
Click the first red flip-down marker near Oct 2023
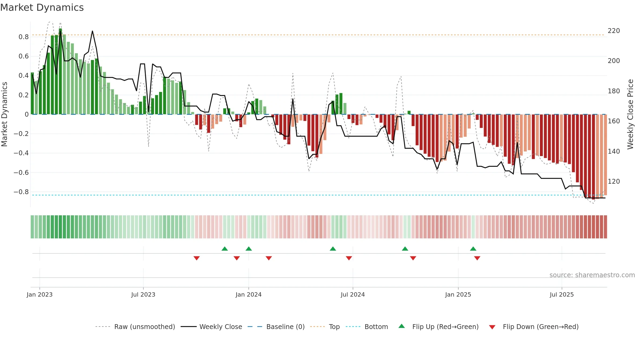197,258
